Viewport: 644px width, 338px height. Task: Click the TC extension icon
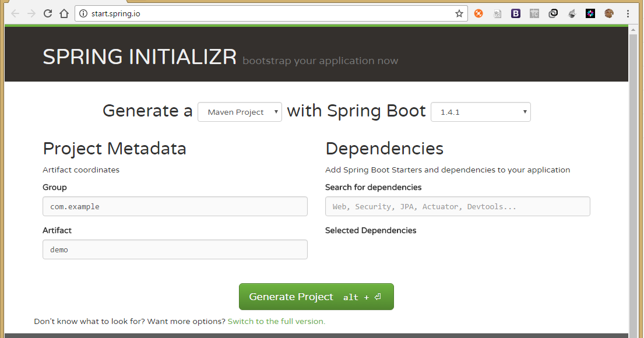point(534,13)
